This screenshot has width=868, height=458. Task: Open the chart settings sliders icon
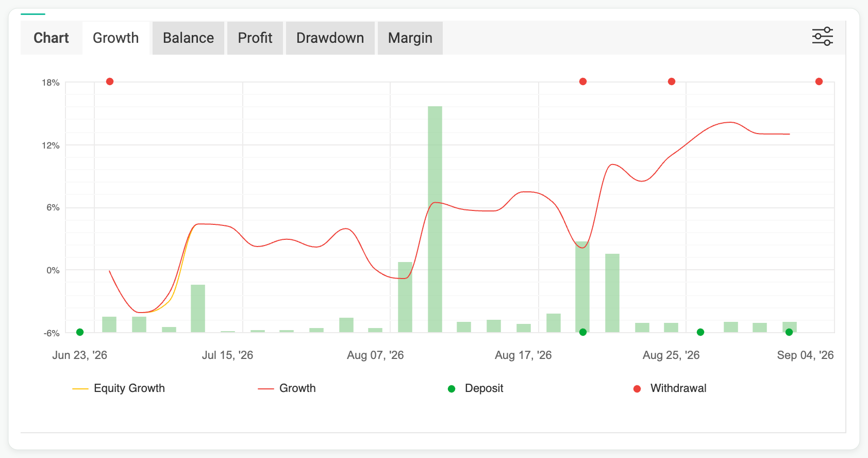[823, 37]
